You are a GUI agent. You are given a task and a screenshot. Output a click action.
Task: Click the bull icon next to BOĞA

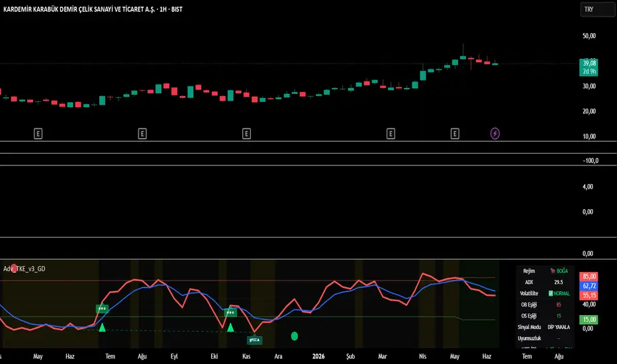(553, 271)
